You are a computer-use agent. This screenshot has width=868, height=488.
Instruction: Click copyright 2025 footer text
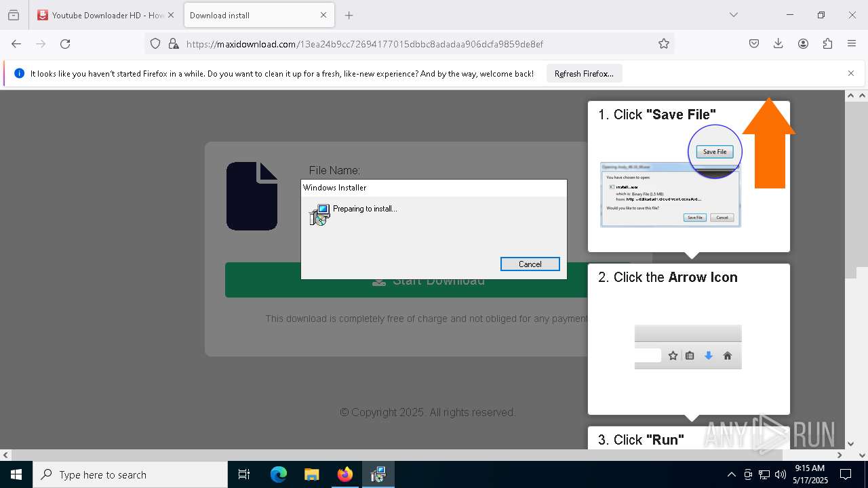428,412
